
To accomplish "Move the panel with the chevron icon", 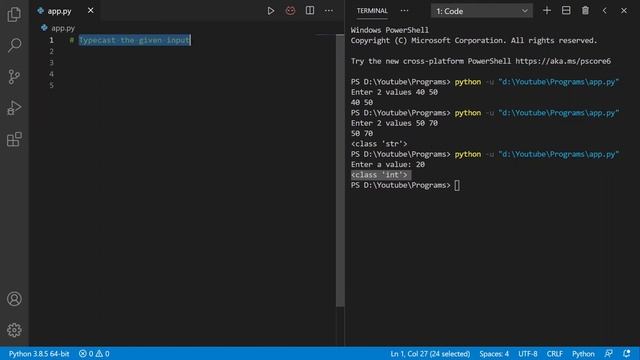I will tap(604, 11).
